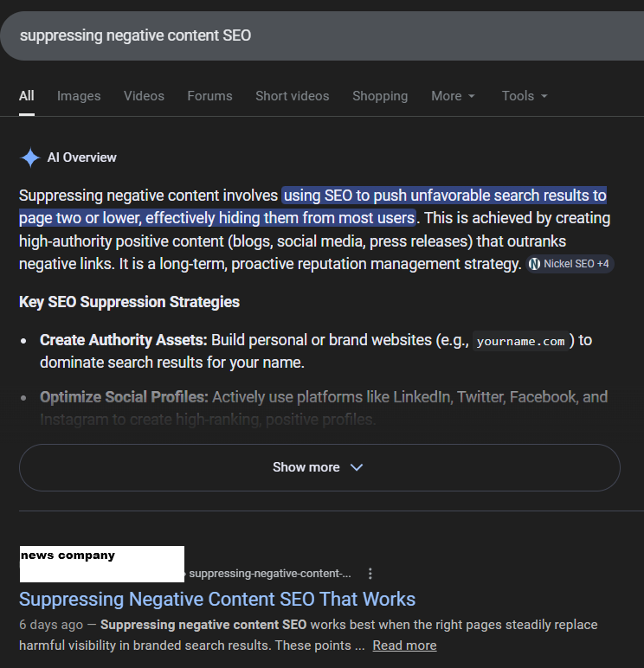Switch to the Videos tab
Viewport: 644px width, 668px height.
click(144, 96)
